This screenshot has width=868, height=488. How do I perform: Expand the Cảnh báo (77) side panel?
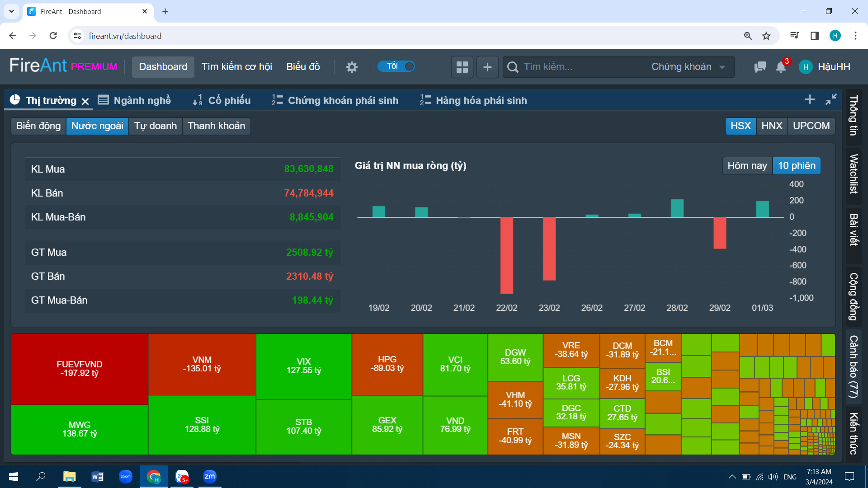pyautogui.click(x=854, y=366)
